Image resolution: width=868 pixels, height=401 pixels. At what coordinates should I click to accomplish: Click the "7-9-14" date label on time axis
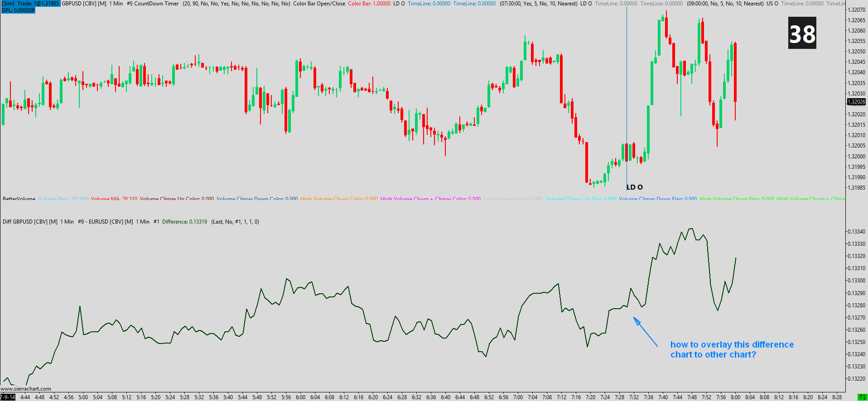tap(8, 397)
